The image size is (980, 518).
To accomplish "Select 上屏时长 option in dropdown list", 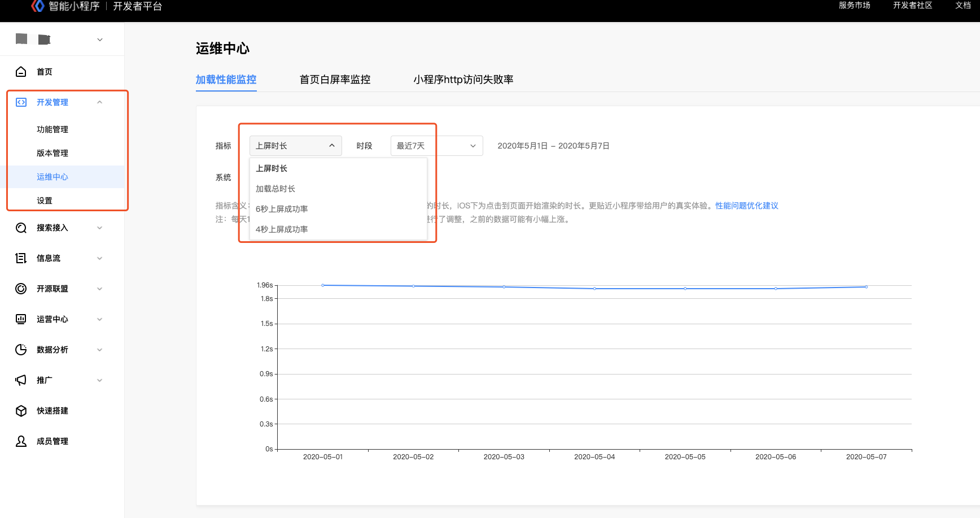I will coord(338,168).
